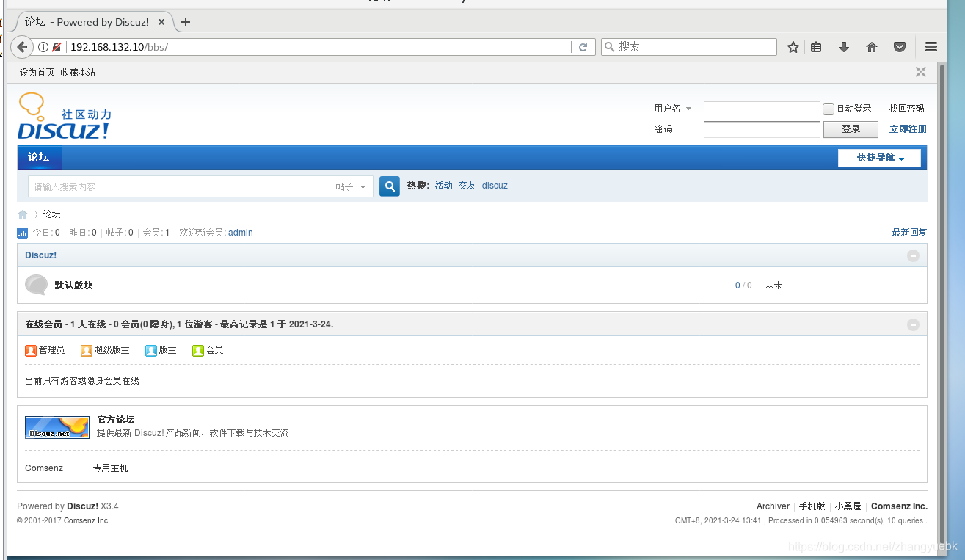The width and height of the screenshot is (965, 560).
Task: Go back with the browser back arrow
Action: coord(22,47)
